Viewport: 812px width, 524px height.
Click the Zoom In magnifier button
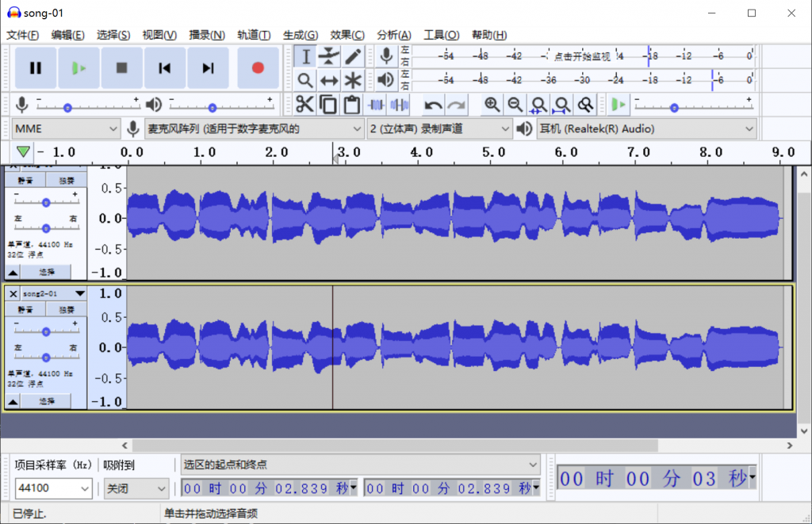click(x=492, y=105)
